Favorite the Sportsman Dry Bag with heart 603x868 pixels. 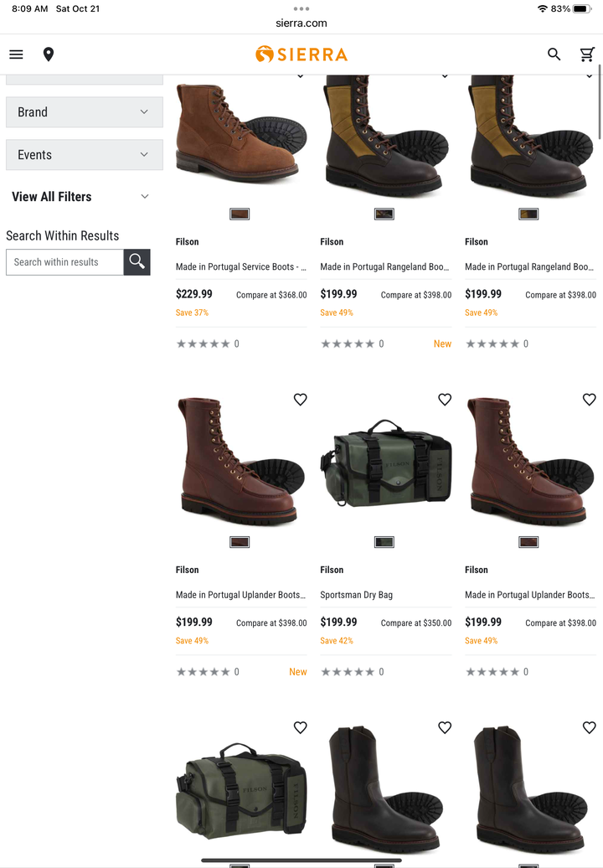coord(445,399)
